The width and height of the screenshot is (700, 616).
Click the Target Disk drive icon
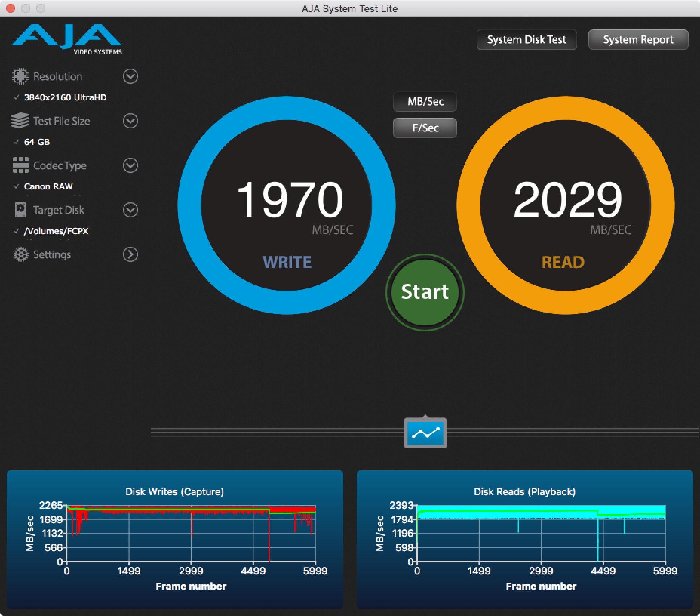[x=20, y=210]
